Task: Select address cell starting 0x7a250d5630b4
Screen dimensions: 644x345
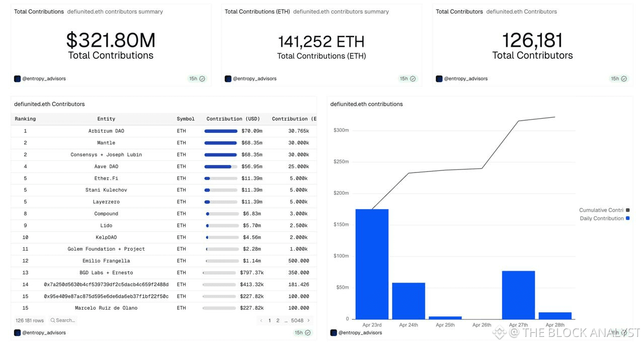Action: tap(106, 285)
